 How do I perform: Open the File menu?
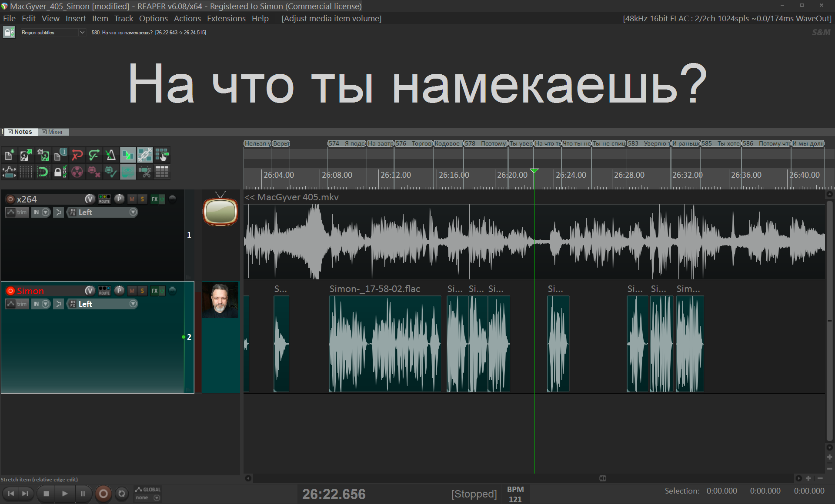click(x=9, y=19)
